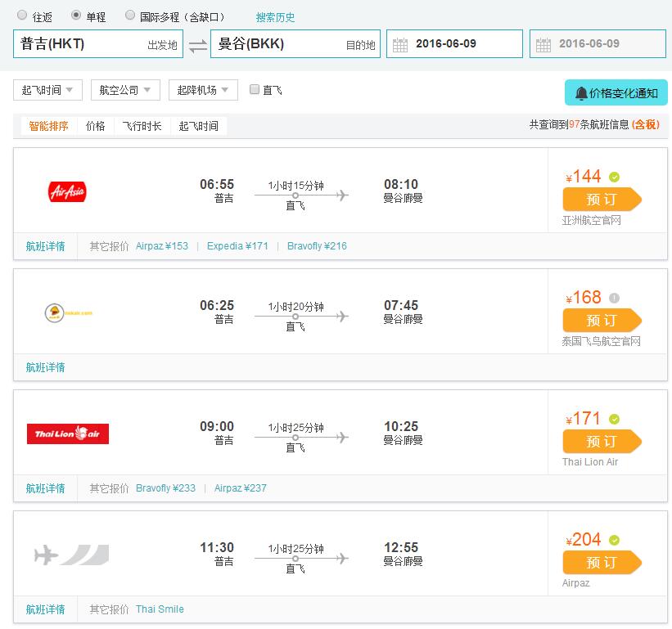Screen dimensions: 672x629
Task: Click the gray info icon beside ¥168
Action: pyautogui.click(x=615, y=298)
